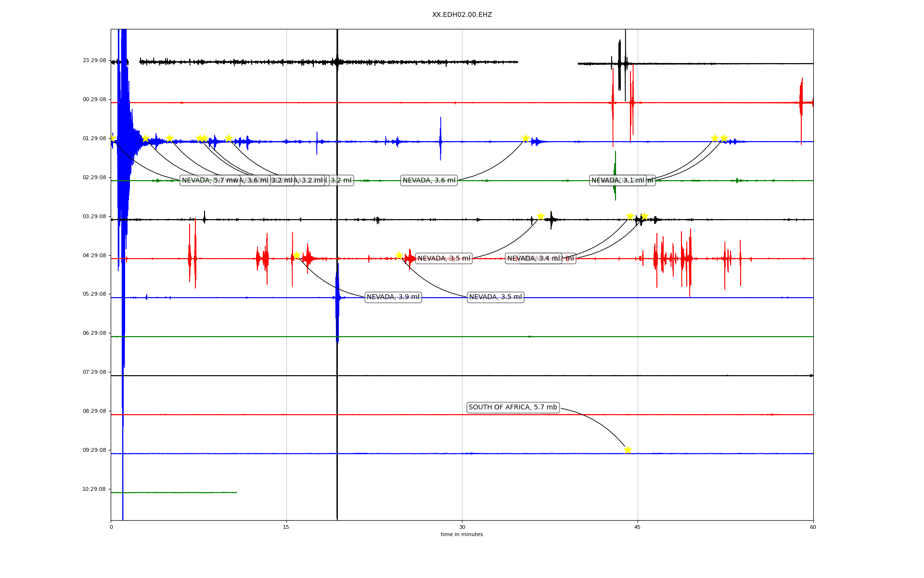Click the star connected to SOUTH OF AFRICA label
Image resolution: width=924 pixels, height=578 pixels.
[627, 450]
